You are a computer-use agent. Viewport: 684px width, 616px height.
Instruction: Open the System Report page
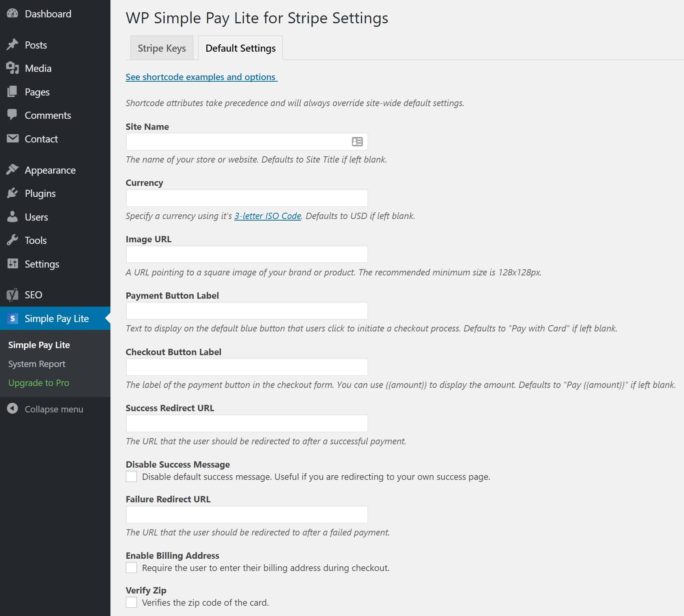click(37, 363)
